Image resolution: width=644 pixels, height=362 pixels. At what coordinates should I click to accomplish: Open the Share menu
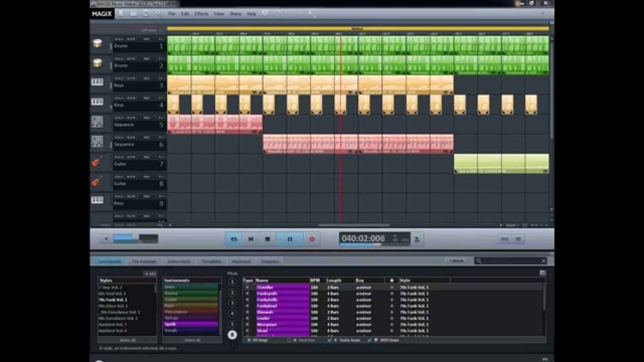click(235, 14)
